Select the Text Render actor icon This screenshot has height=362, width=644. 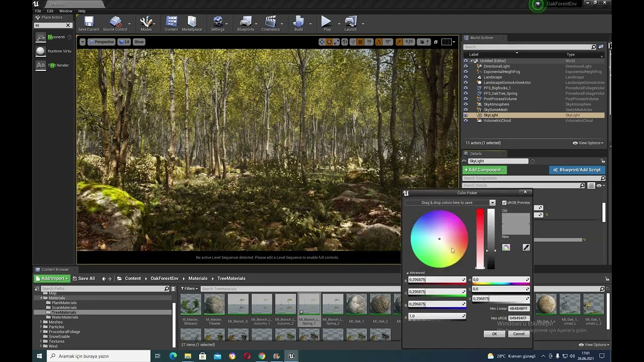(x=41, y=65)
